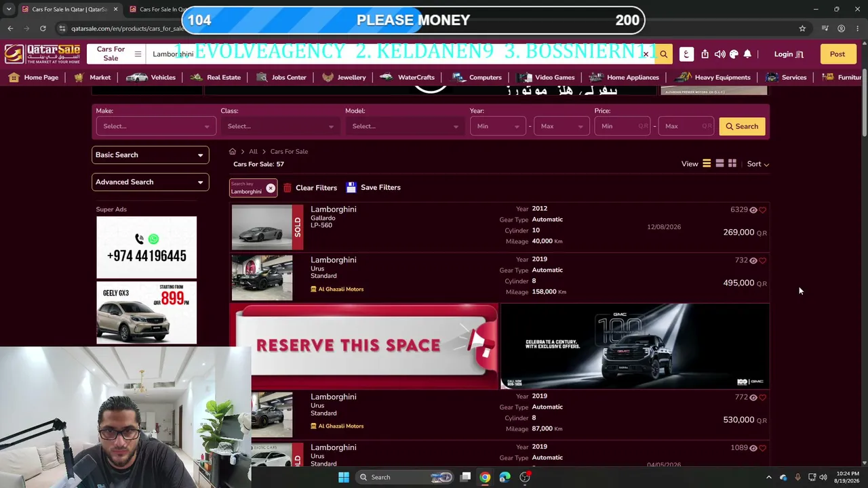Expand the Basic Search panel
This screenshot has width=868, height=488.
click(x=150, y=155)
